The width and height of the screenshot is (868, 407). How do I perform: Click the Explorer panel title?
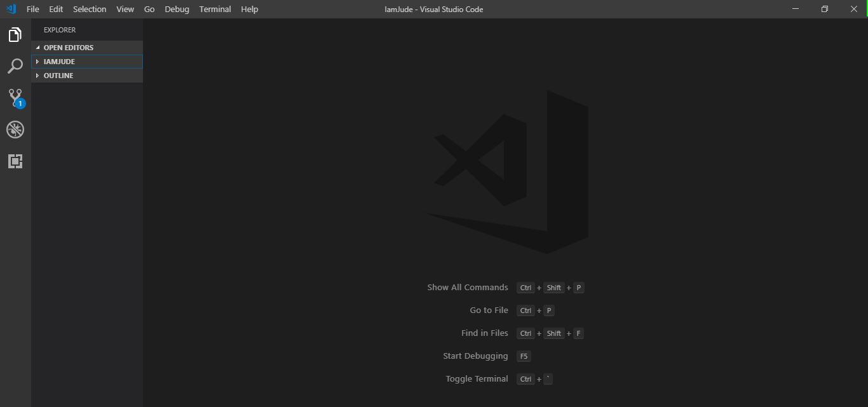[x=60, y=30]
